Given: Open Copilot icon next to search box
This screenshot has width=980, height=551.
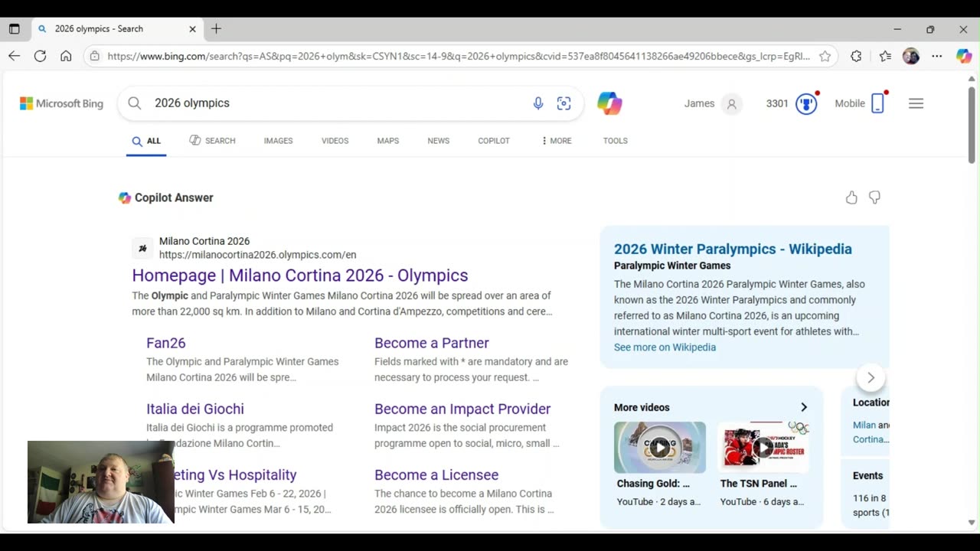Looking at the screenshot, I should [609, 103].
